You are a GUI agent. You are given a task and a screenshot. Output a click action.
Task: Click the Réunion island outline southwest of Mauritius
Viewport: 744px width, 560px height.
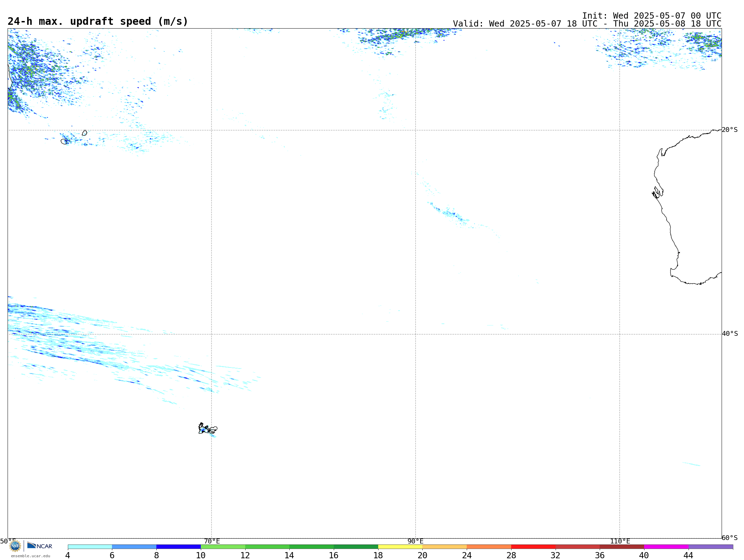click(x=64, y=142)
